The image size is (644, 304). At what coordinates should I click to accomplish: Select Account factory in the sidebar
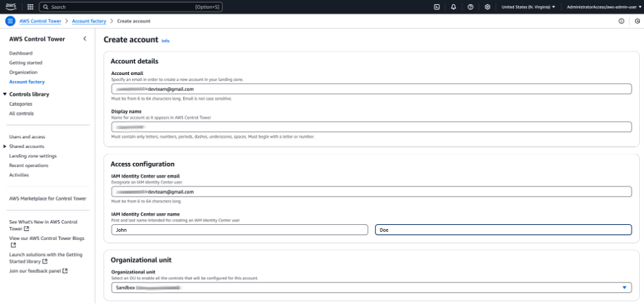[x=27, y=82]
